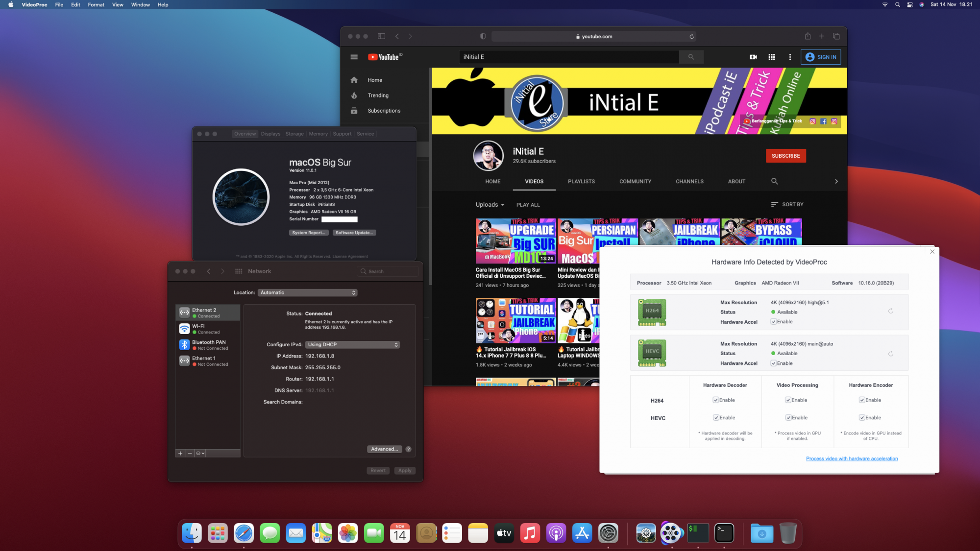
Task: Expand the Uploads filter dropdown
Action: [x=490, y=205]
